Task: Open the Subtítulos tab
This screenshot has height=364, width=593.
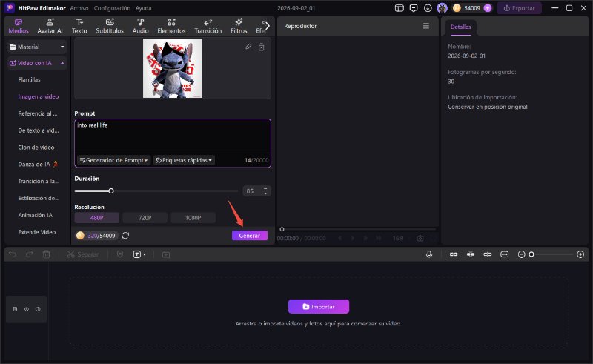Action: [110, 26]
